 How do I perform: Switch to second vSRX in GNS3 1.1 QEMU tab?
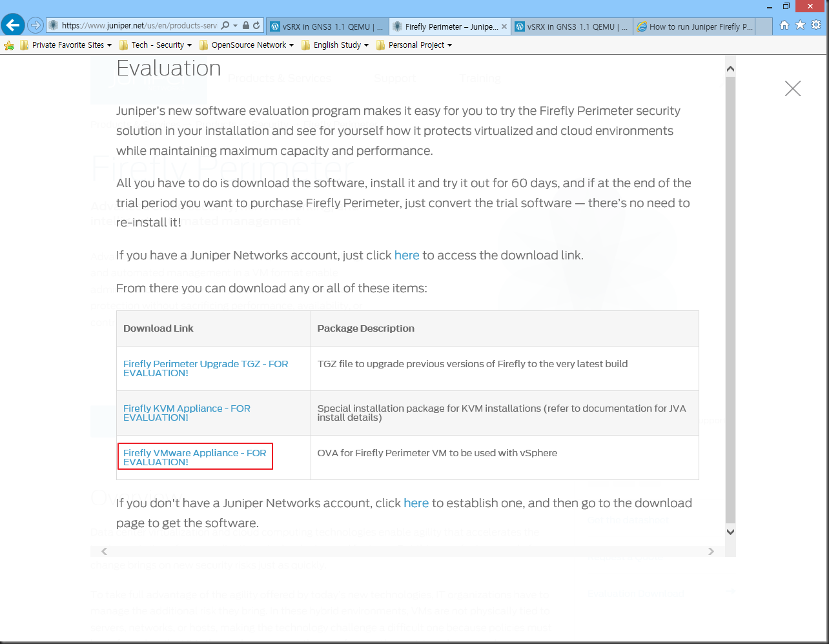(571, 26)
